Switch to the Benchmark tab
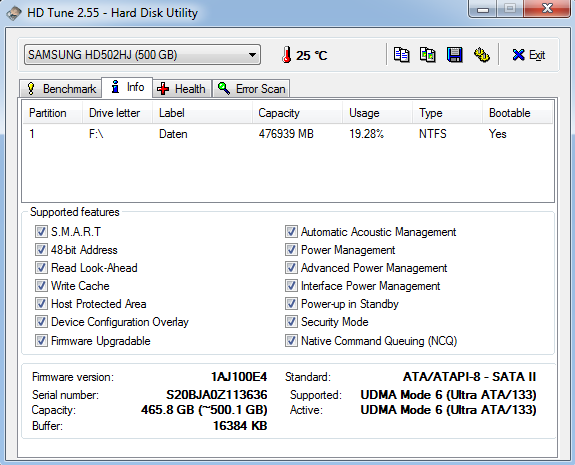The height and width of the screenshot is (465, 575). pos(61,89)
